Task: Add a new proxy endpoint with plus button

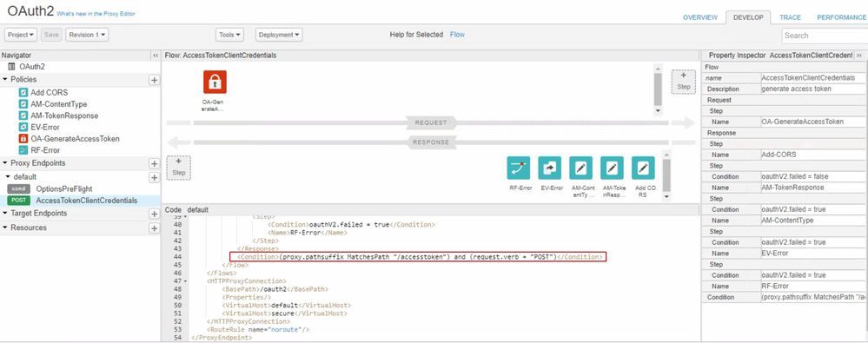Action: 154,164
